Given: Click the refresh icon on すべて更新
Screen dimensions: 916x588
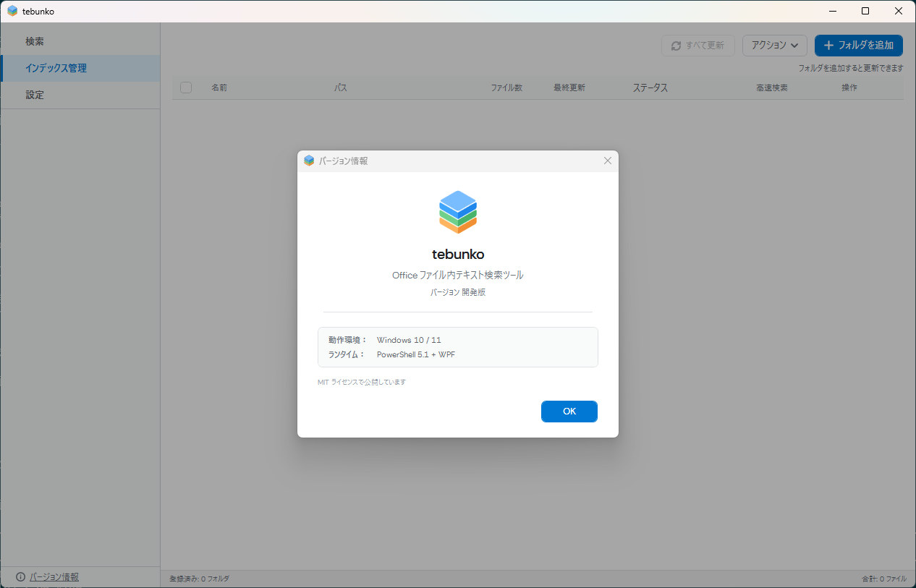Looking at the screenshot, I should point(677,46).
